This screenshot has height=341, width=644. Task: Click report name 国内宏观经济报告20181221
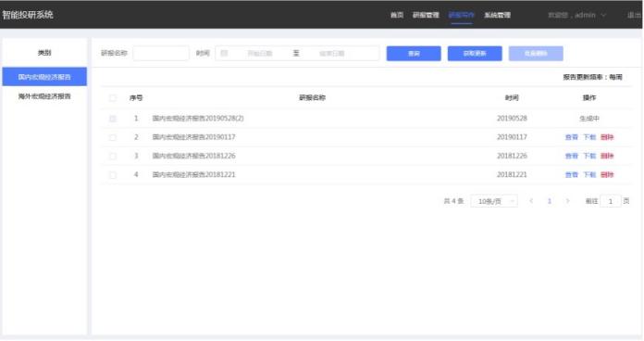(194, 175)
